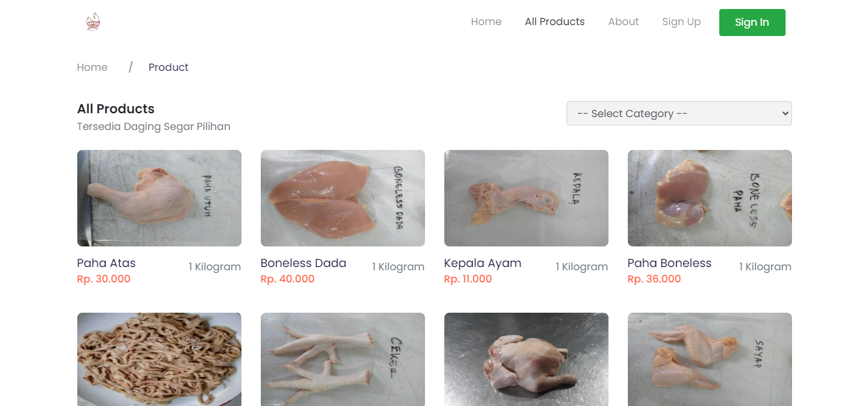Select the Paha Boneless product title

tap(669, 263)
